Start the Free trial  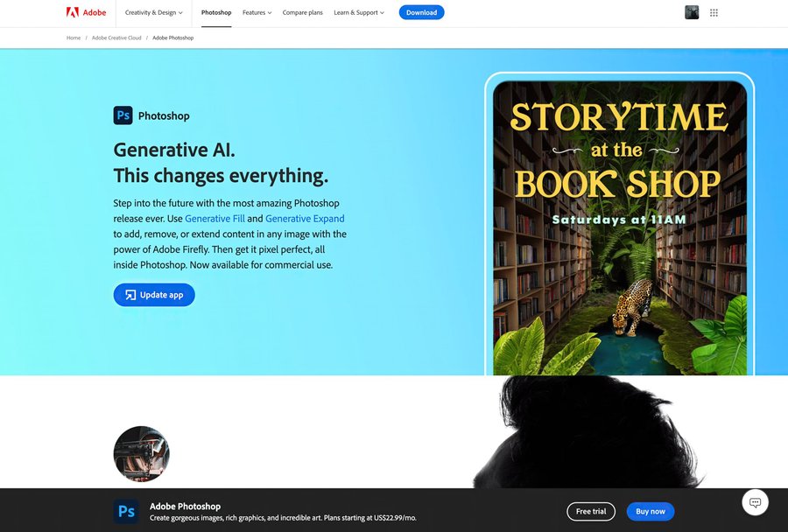[x=591, y=511]
